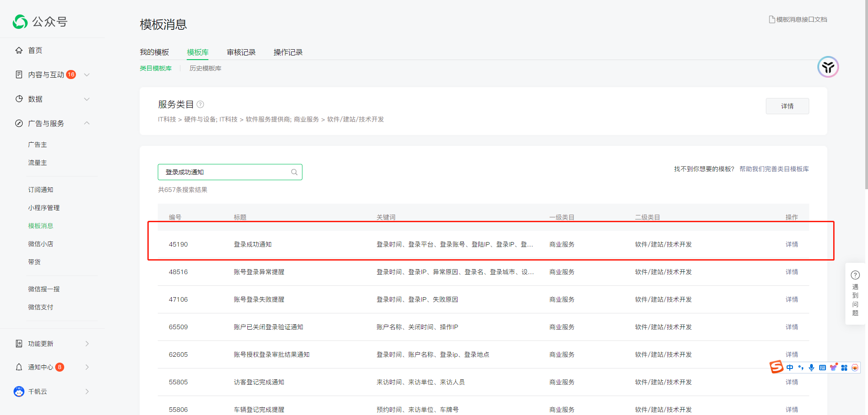Expand the 通知中心 arrow
The height and width of the screenshot is (415, 868).
(x=87, y=367)
